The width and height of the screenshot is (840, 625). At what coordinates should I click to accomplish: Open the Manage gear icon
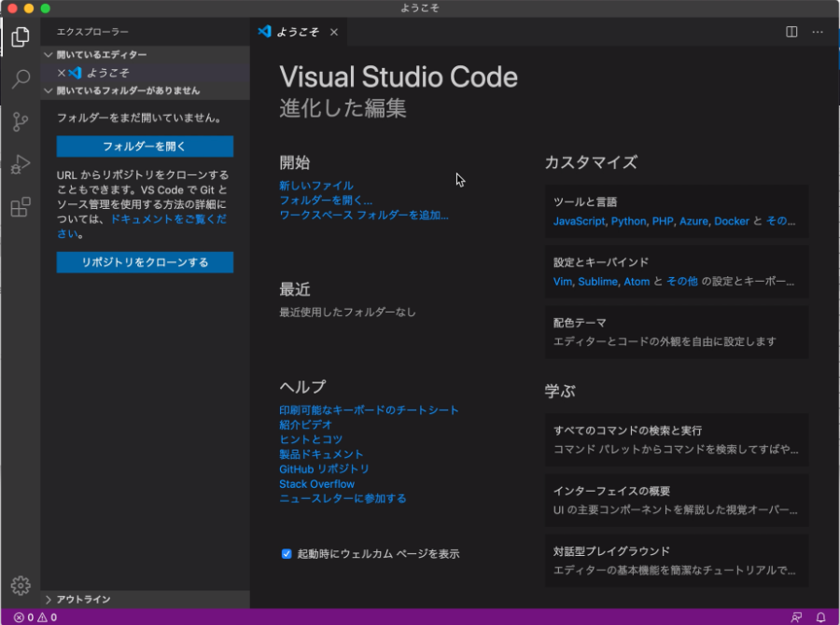tap(21, 586)
